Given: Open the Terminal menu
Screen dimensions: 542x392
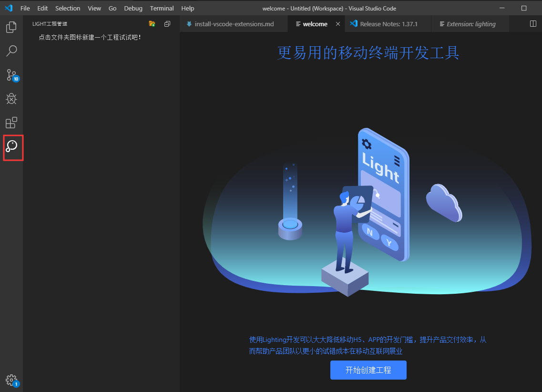Looking at the screenshot, I should (x=162, y=8).
